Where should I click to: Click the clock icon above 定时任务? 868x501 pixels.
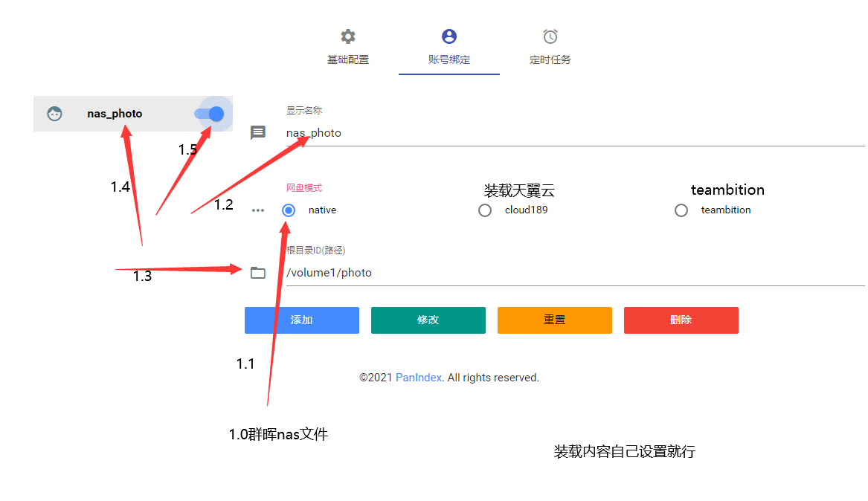[x=550, y=36]
